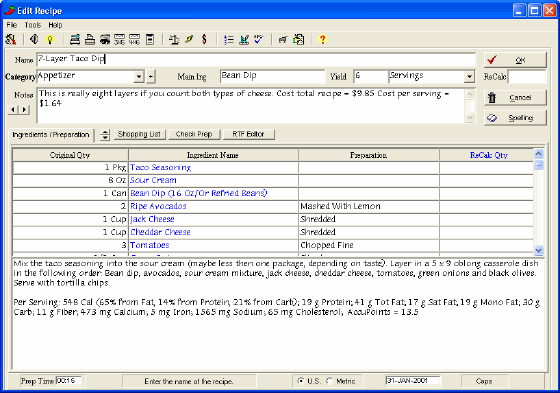
Task: Click the shopping cart toolbar icon
Action: click(283, 39)
